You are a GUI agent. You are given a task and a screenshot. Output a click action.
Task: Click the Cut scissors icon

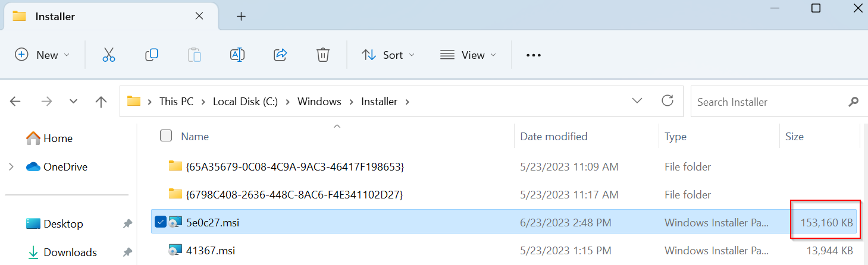108,55
